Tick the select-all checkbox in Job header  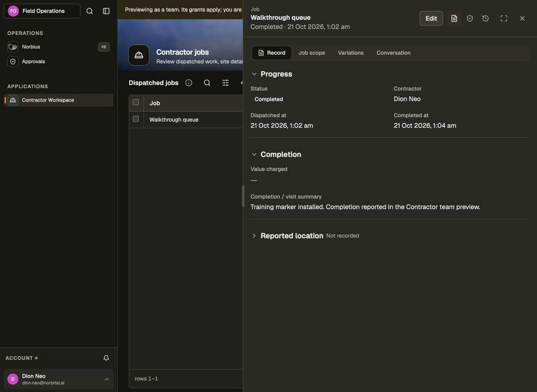coord(136,102)
